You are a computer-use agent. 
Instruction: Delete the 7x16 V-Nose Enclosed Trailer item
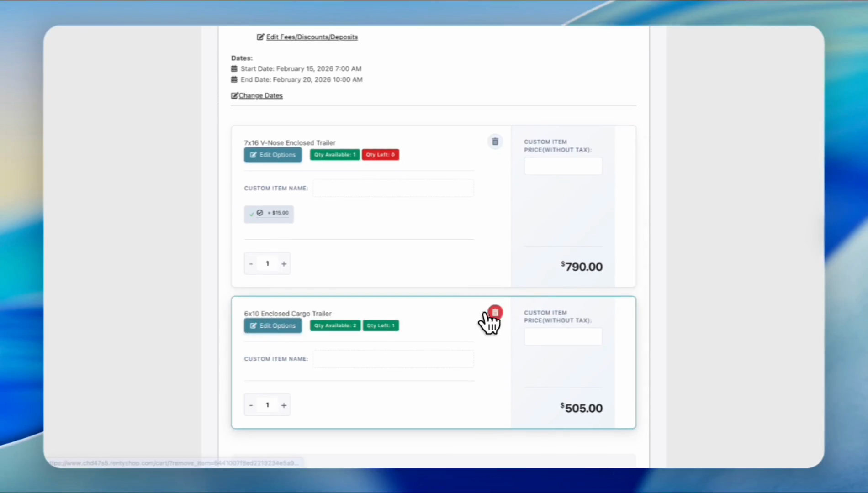(495, 142)
